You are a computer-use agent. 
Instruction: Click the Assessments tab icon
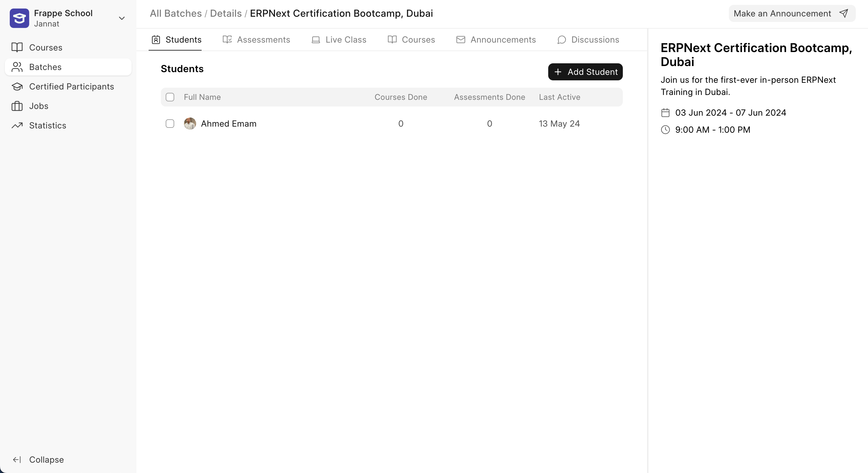tap(227, 39)
